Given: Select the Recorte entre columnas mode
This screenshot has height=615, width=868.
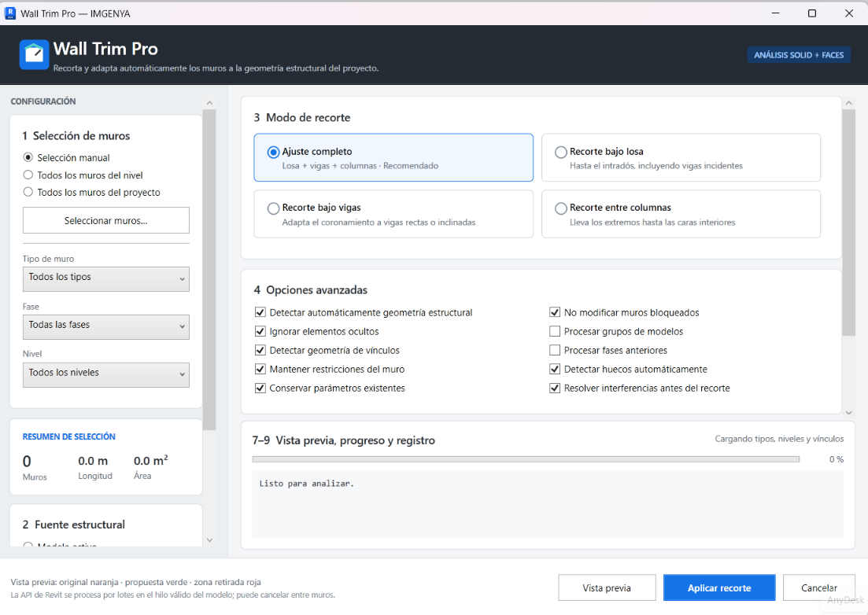Looking at the screenshot, I should [681, 214].
